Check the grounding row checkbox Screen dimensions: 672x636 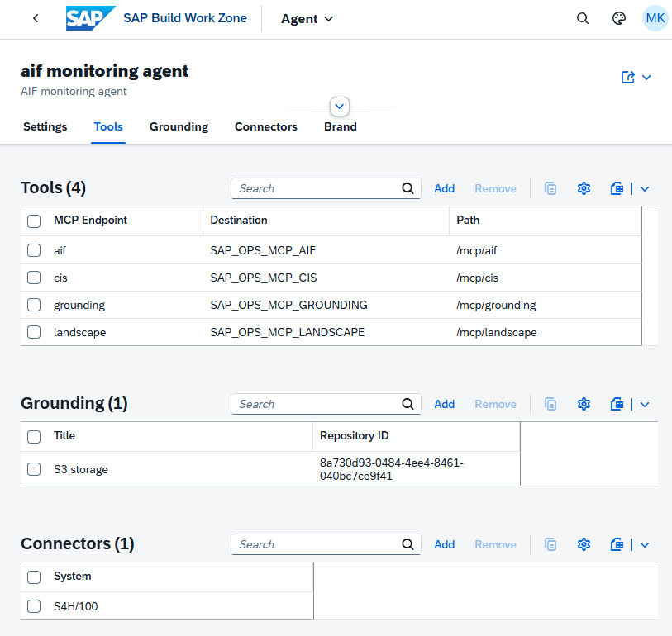[34, 305]
